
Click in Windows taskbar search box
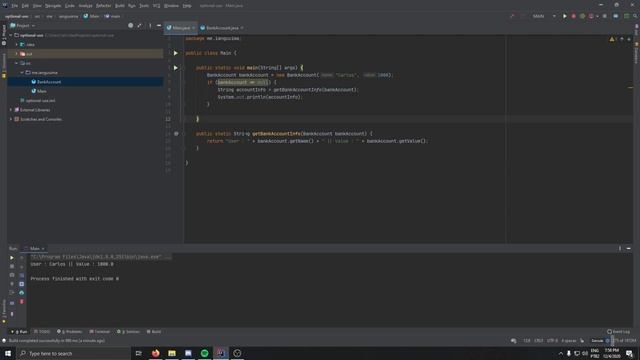click(x=74, y=353)
